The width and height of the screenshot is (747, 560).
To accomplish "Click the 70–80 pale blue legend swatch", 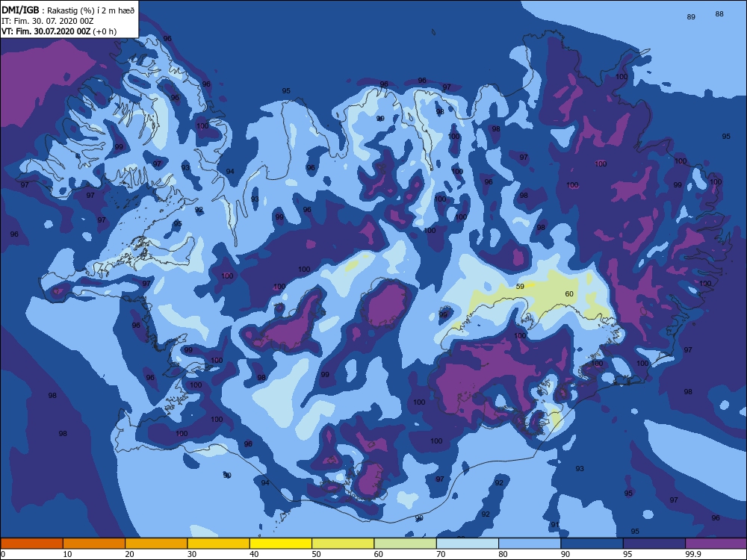I will coord(468,544).
